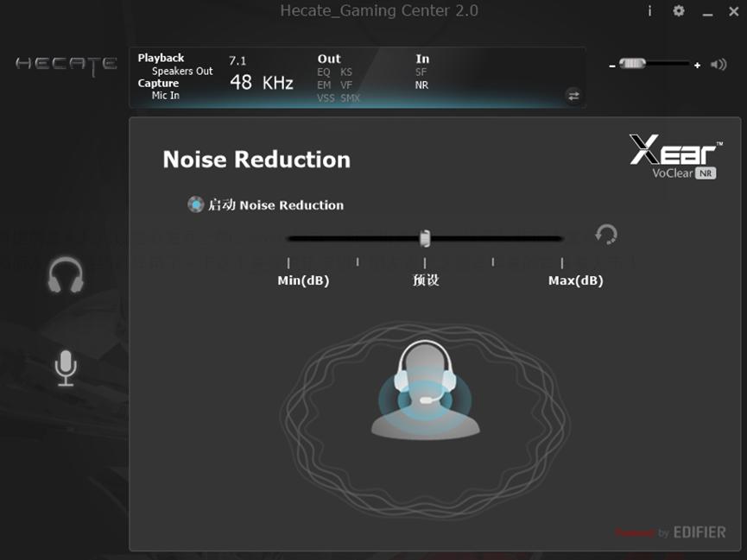Click the EQ output effect indicator
Screen dimensions: 747x560
point(324,72)
